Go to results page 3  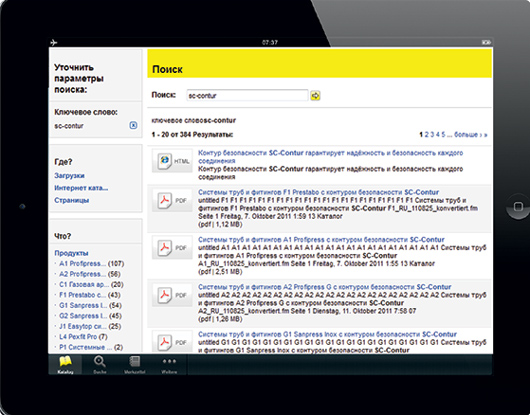[432, 135]
